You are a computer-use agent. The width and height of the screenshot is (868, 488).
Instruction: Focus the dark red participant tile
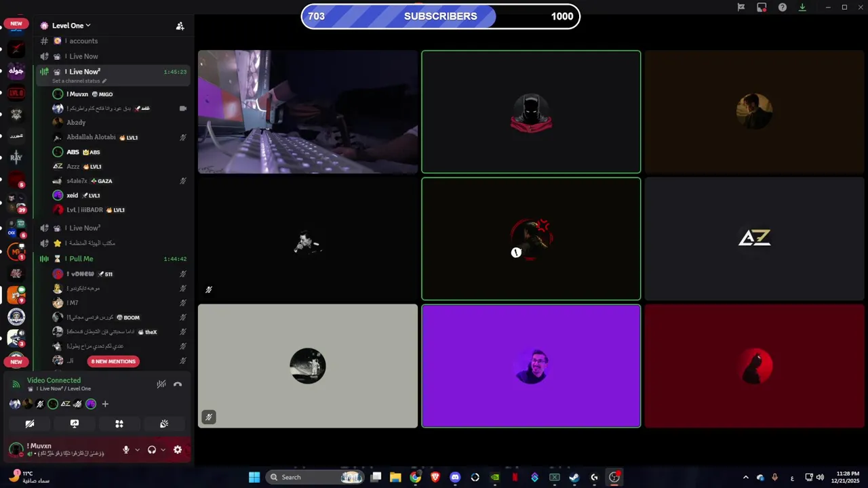755,366
